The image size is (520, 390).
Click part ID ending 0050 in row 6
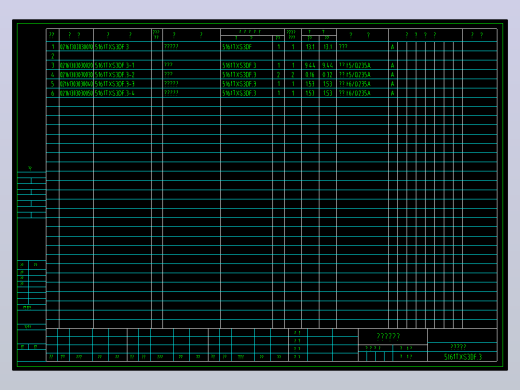[76, 93]
